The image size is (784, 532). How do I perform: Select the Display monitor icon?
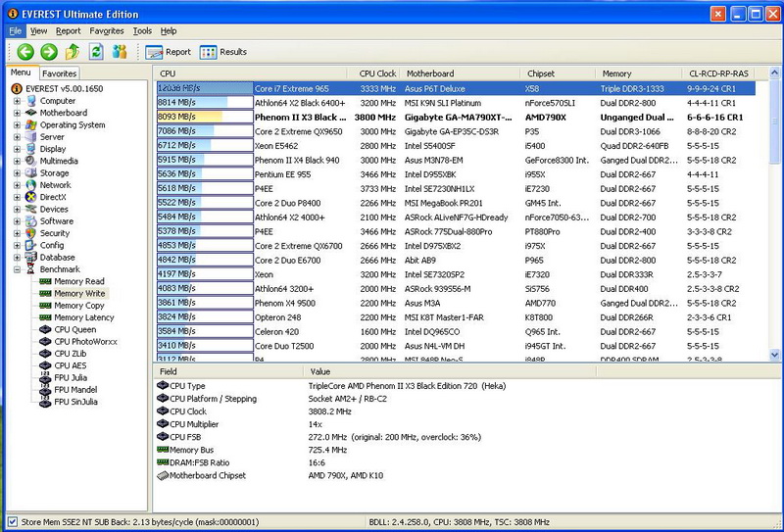pos(31,149)
